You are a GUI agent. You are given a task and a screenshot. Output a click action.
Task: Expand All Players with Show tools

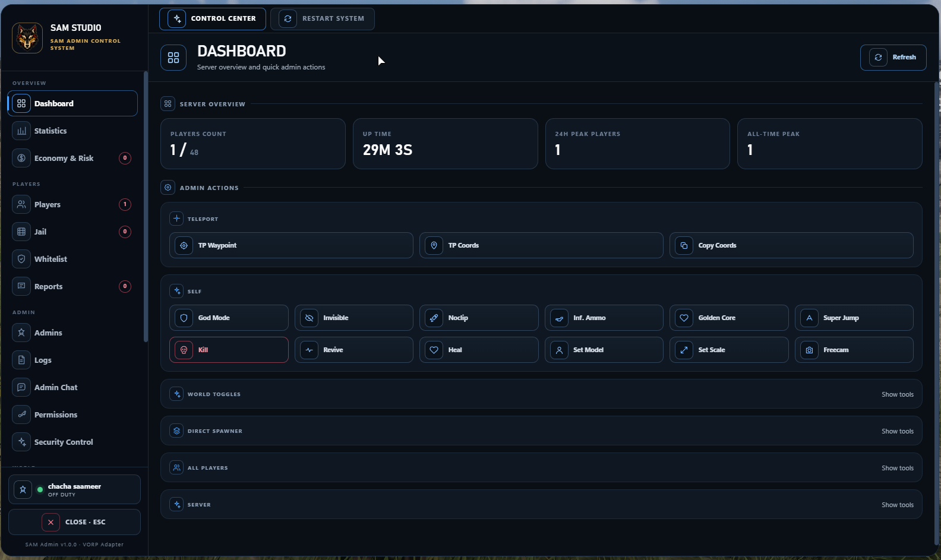pos(898,468)
